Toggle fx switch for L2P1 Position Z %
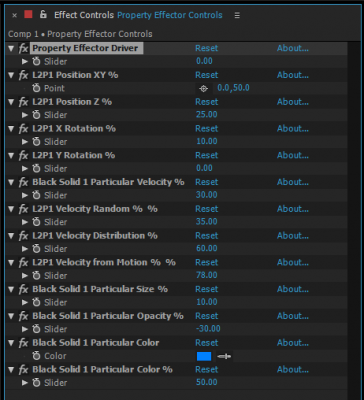This screenshot has width=364, height=400. pyautogui.click(x=23, y=102)
